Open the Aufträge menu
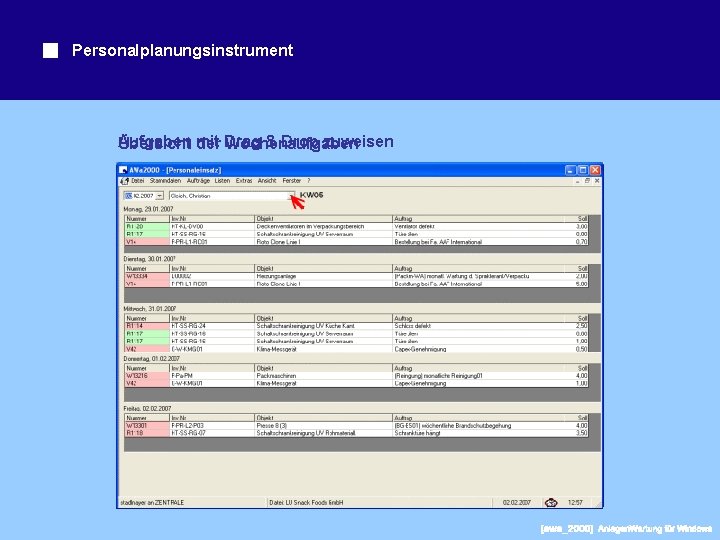 pyautogui.click(x=198, y=181)
